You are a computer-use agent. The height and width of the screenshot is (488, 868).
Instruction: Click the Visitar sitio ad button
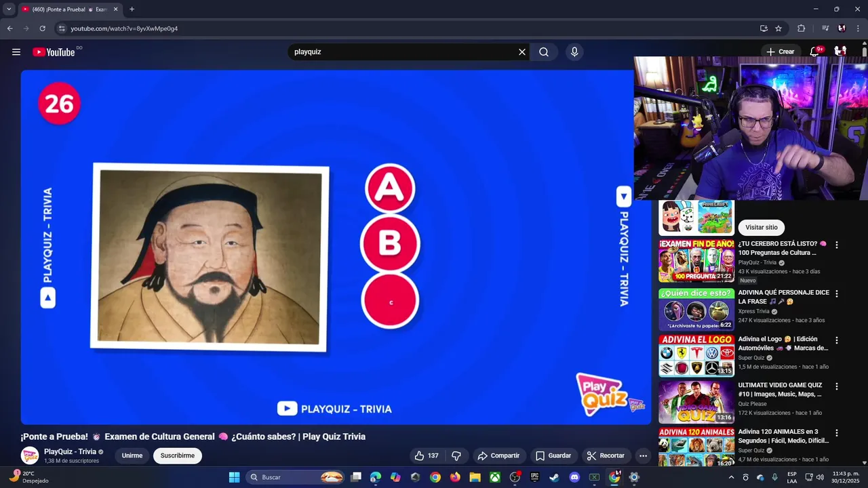(762, 227)
